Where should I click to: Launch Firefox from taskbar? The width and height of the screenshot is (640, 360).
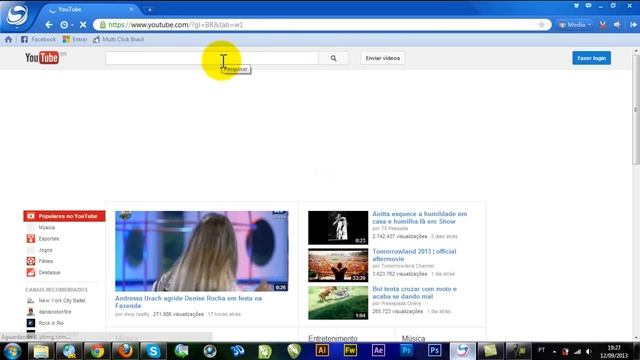pos(125,351)
